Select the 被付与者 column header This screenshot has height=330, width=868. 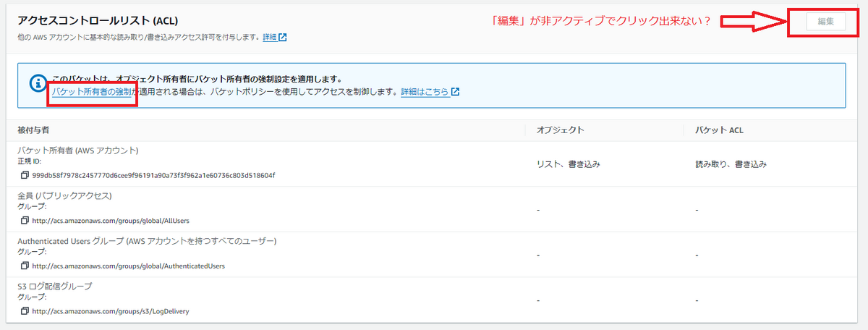(33, 130)
